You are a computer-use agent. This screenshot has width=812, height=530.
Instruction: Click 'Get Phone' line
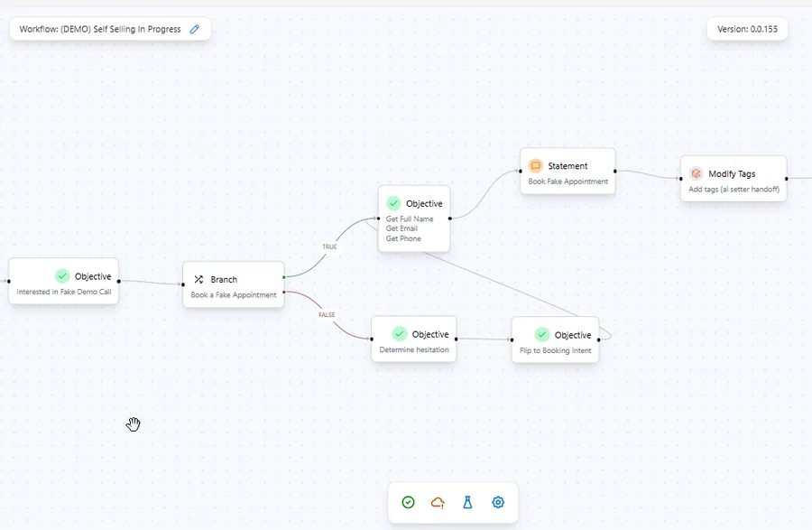(x=403, y=238)
